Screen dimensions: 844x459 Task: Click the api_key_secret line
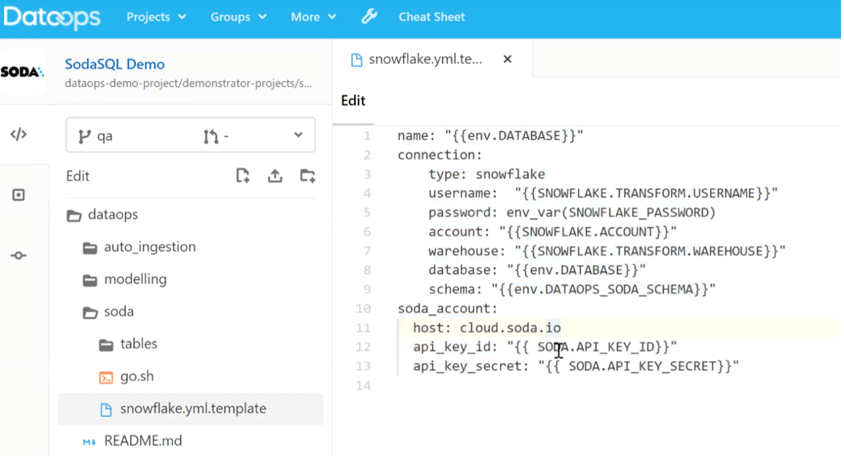(576, 366)
